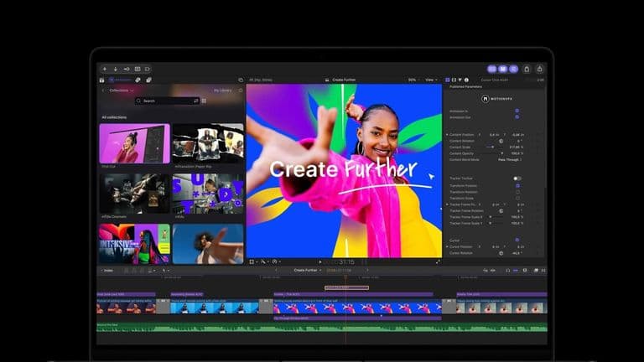This screenshot has height=362, width=644.
Task: Open the timeline Index button
Action: 107,271
